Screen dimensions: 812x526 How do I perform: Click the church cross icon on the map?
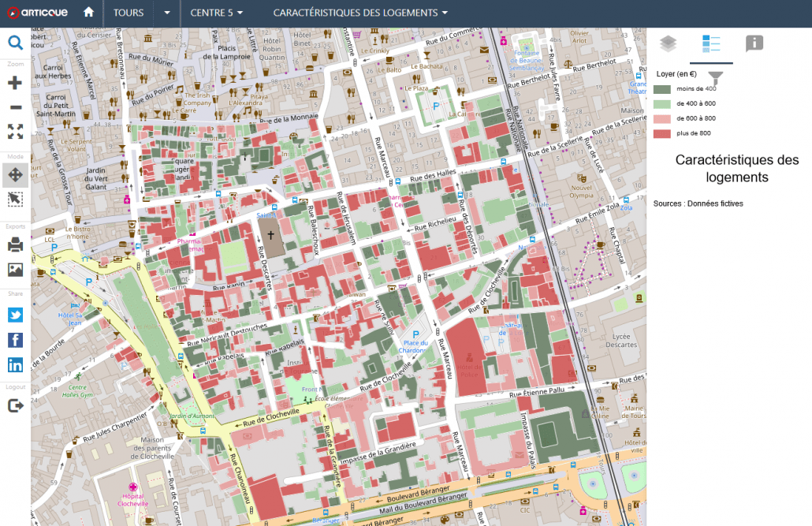click(271, 235)
